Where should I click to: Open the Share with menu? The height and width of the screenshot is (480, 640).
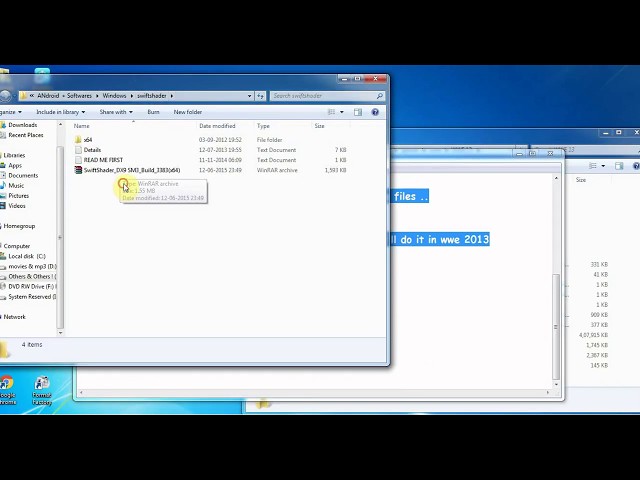click(x=116, y=112)
